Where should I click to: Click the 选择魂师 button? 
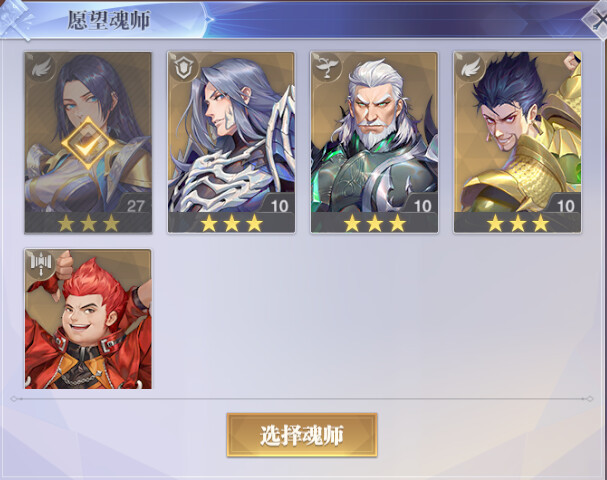click(302, 435)
